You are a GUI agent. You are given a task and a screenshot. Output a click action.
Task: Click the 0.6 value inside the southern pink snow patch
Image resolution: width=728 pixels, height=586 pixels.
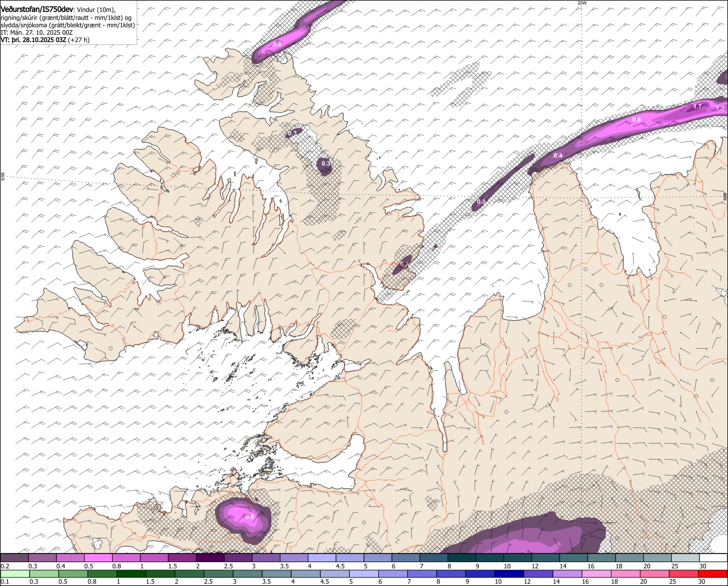click(x=249, y=517)
